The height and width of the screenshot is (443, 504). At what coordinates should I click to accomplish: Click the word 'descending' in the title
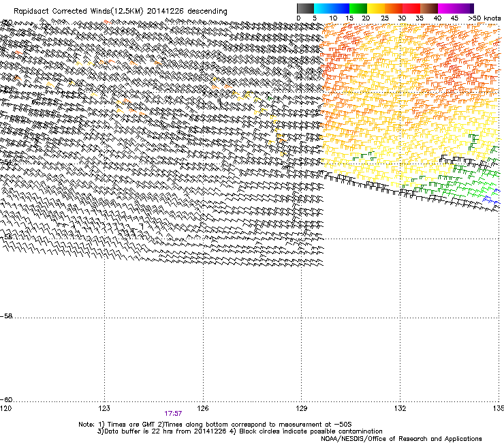pos(207,12)
